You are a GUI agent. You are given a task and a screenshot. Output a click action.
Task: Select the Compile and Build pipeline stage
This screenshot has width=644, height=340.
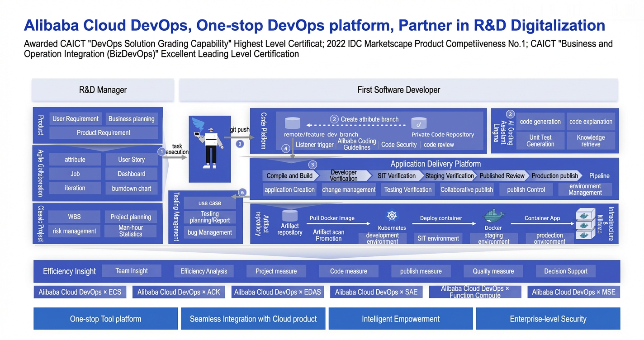pyautogui.click(x=290, y=176)
